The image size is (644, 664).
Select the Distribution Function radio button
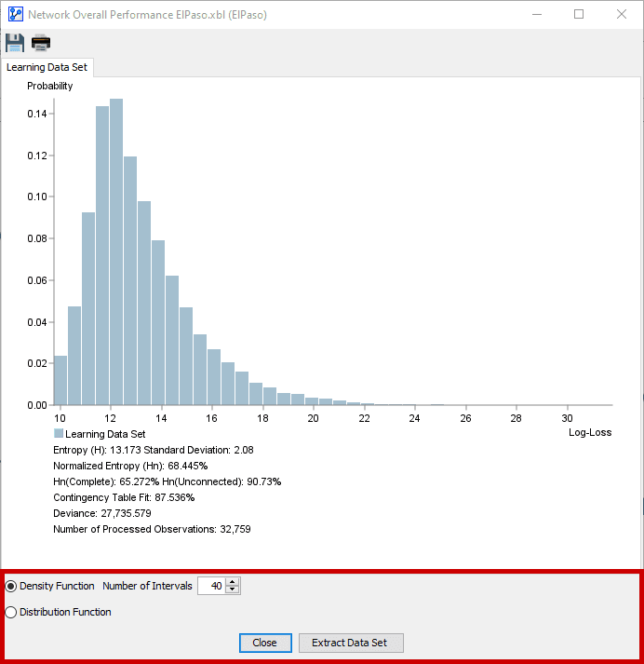tap(11, 613)
